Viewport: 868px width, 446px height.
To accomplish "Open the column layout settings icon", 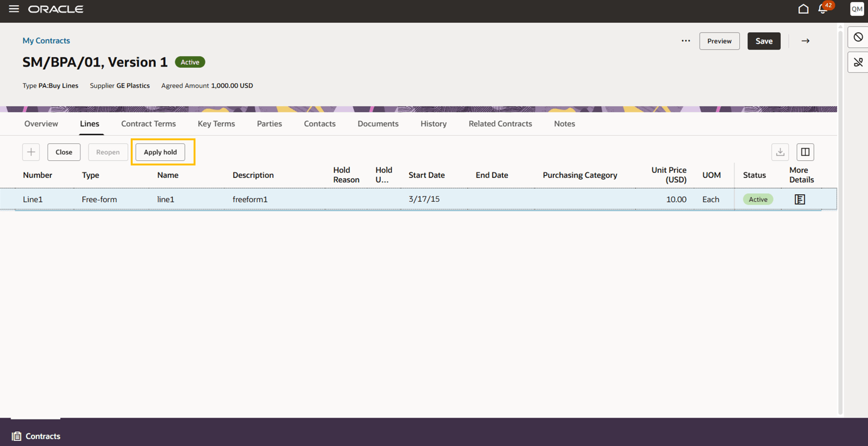I will click(805, 152).
